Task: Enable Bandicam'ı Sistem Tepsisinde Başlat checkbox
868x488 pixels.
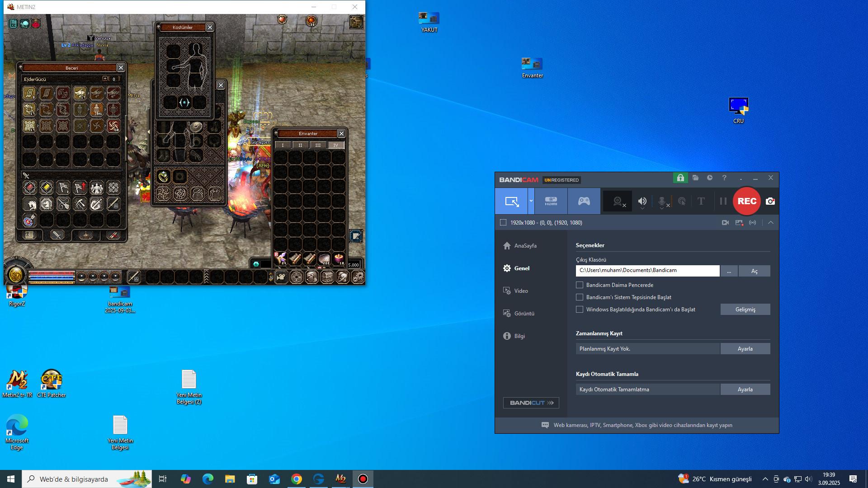Action: click(580, 297)
